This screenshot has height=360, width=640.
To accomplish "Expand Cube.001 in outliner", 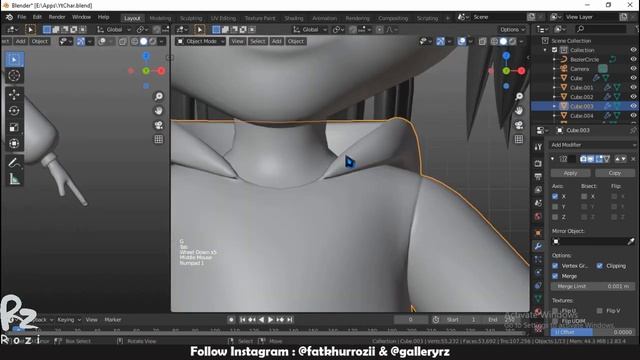I will tap(554, 87).
